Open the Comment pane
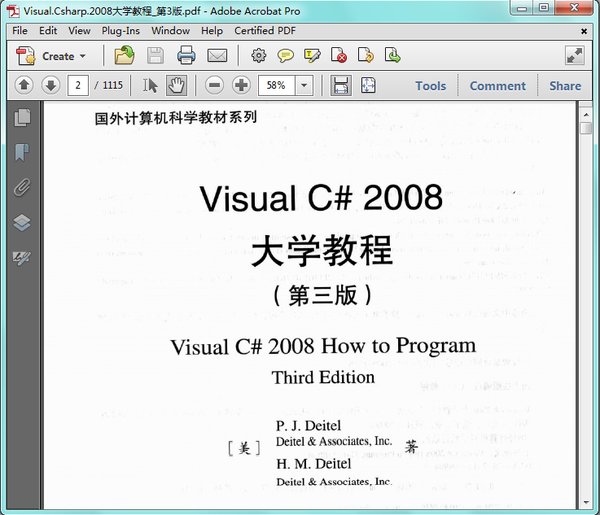This screenshot has width=600, height=515. coord(497,86)
